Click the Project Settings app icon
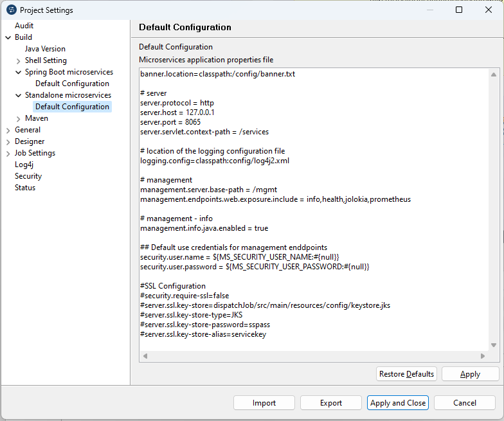The height and width of the screenshot is (421, 504). (x=11, y=10)
